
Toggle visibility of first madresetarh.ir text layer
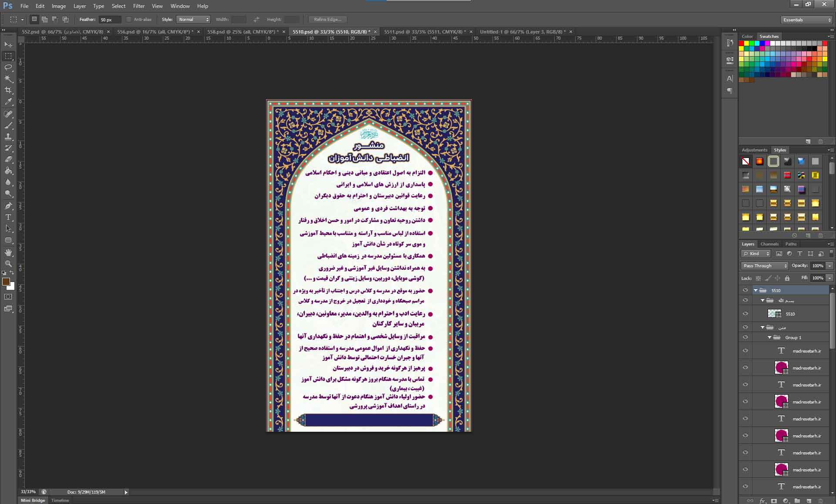(745, 351)
